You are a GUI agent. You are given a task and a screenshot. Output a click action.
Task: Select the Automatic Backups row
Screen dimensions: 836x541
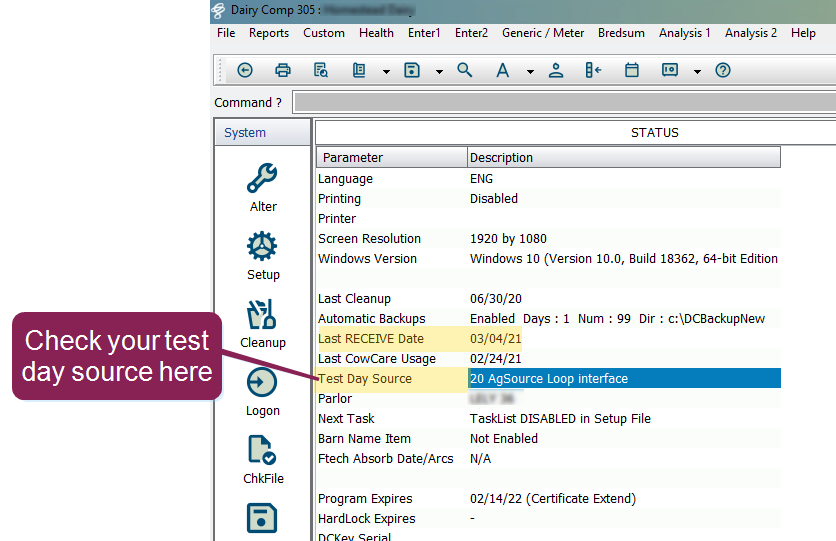(549, 319)
